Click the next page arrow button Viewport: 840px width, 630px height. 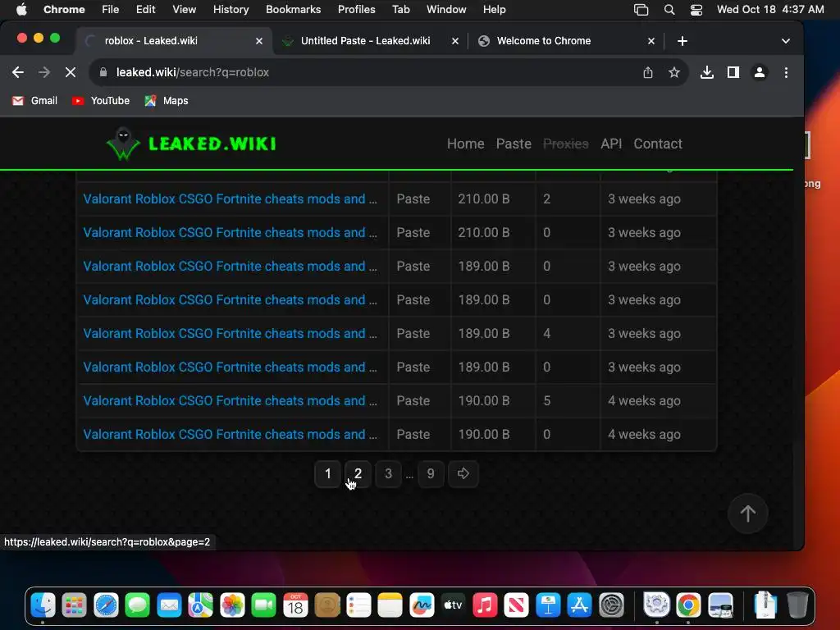(463, 473)
